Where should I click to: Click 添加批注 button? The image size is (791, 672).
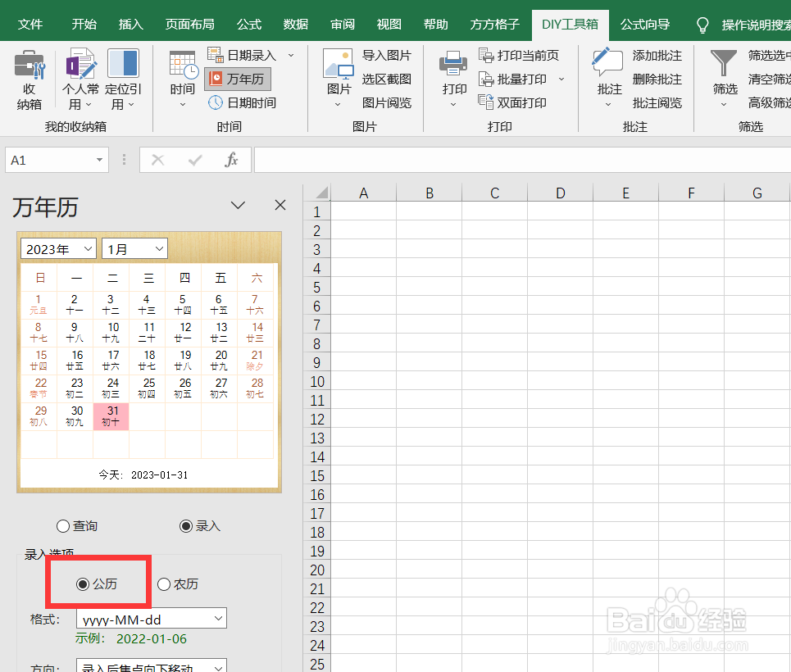pos(657,55)
